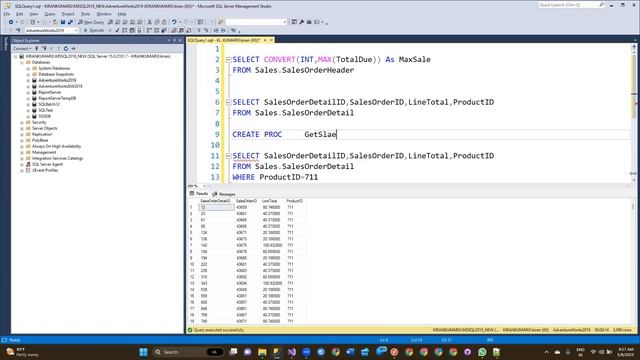Collapse the Databases folder node
Viewport: 640px width, 360px height.
tap(22, 62)
